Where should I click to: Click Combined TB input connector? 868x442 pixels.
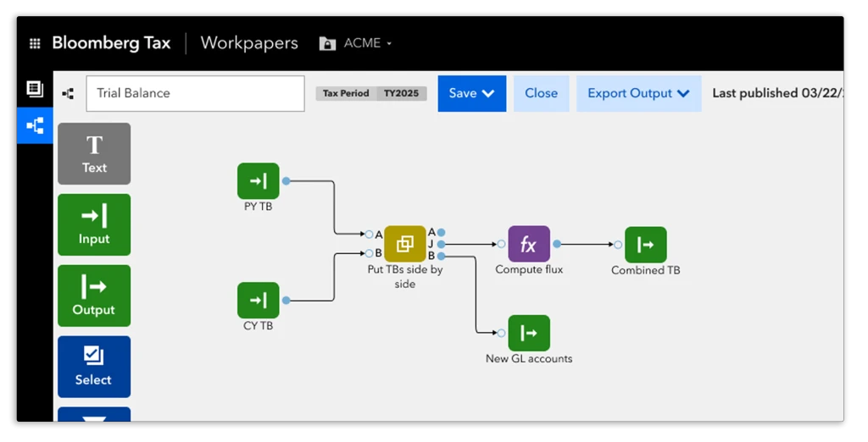[x=618, y=245]
